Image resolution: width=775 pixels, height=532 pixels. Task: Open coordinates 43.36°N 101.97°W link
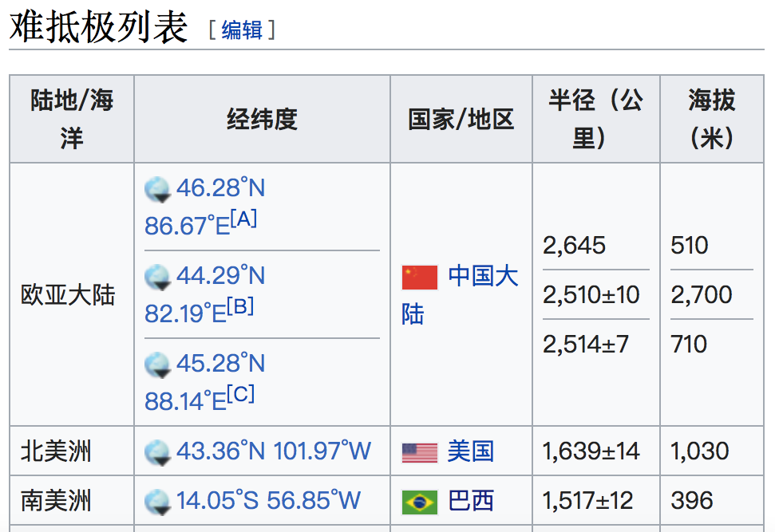pos(274,451)
